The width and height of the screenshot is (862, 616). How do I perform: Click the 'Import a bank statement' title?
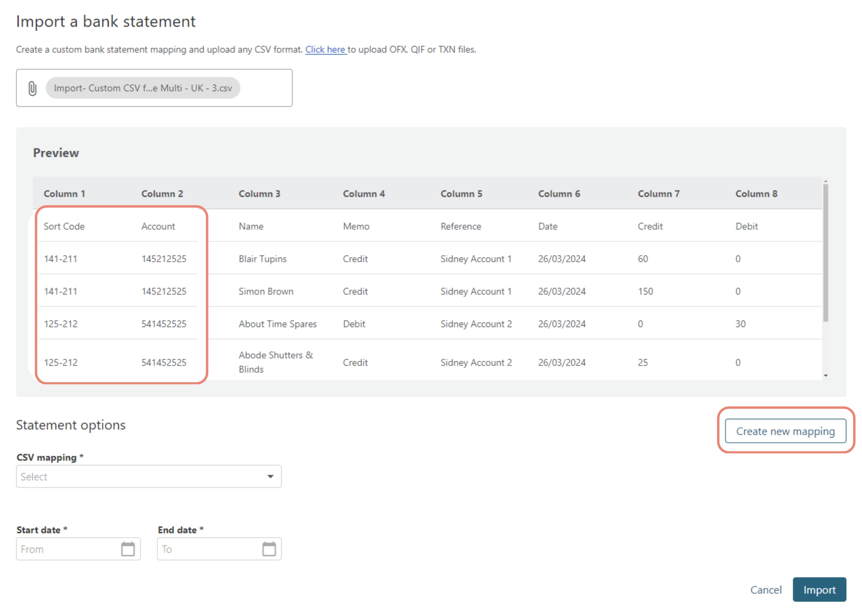coord(106,22)
